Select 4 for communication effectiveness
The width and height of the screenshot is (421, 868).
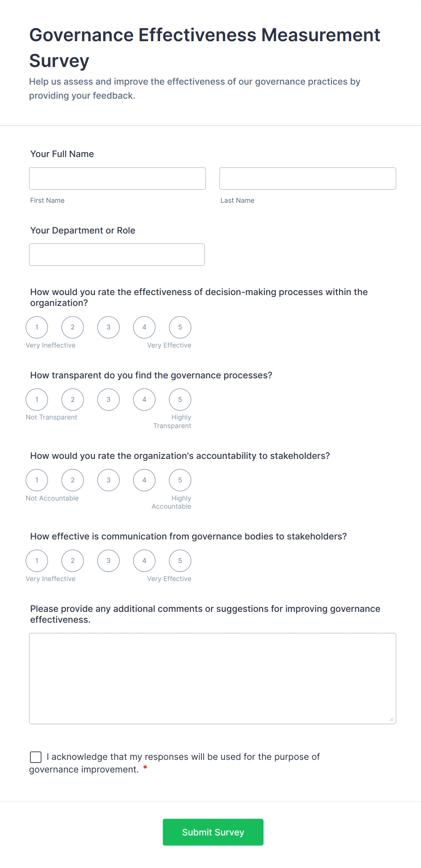pyautogui.click(x=144, y=561)
